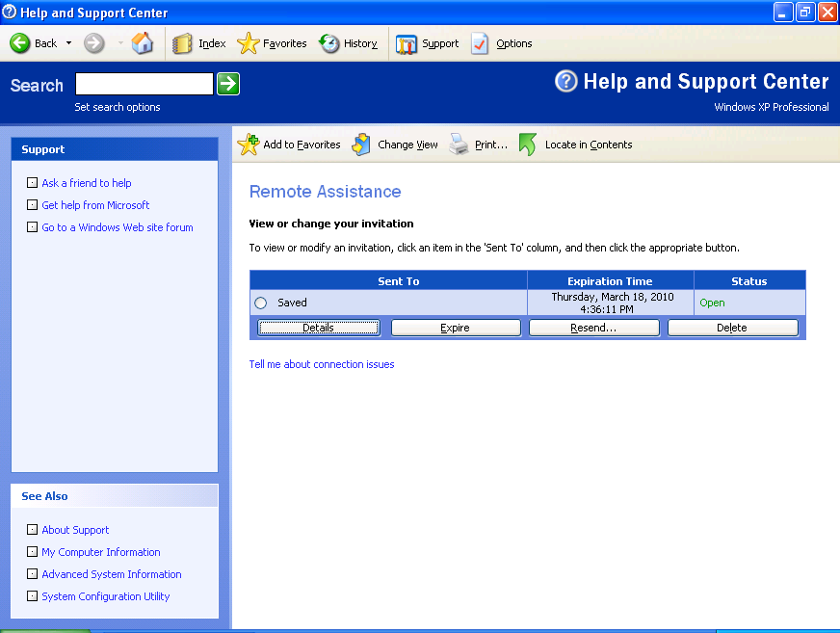Click the Print printer icon
Screen dimensions: 840x633
[459, 145]
